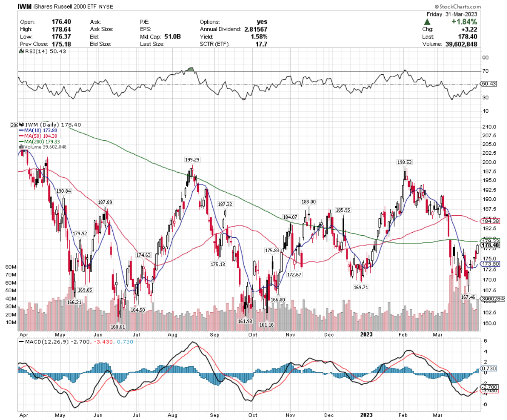Click the 174.63 price label

143,255
